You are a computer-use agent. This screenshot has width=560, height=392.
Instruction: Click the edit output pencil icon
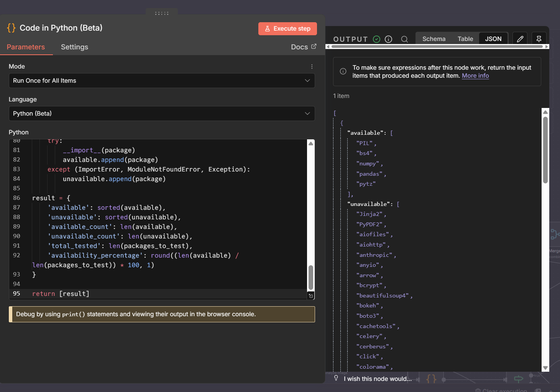tap(520, 39)
